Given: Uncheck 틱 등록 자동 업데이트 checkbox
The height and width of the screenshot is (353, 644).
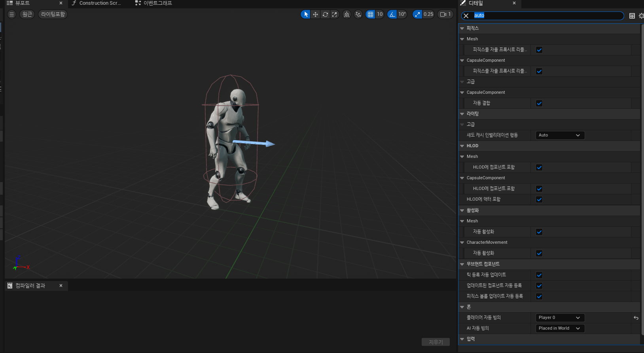Looking at the screenshot, I should pos(539,275).
